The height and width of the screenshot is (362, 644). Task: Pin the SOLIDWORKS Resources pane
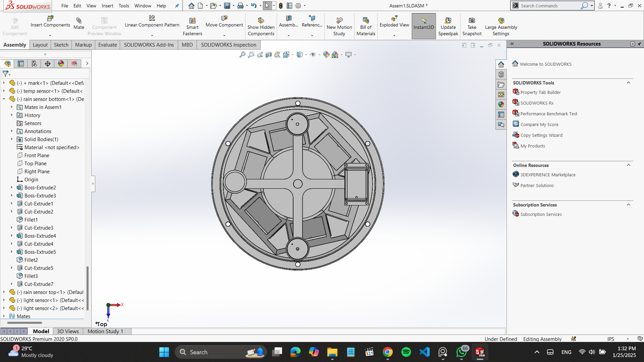pos(639,44)
